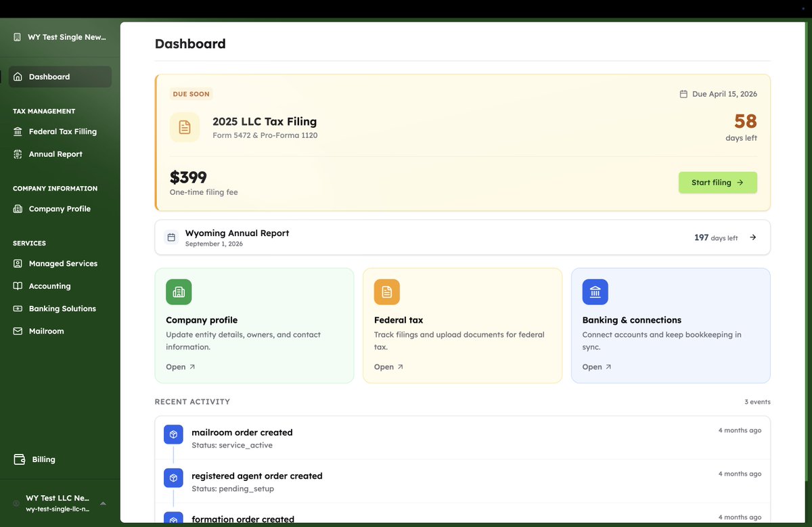Click the Federal Tax Filling bank icon
Screen dimensions: 812x527
[18, 131]
